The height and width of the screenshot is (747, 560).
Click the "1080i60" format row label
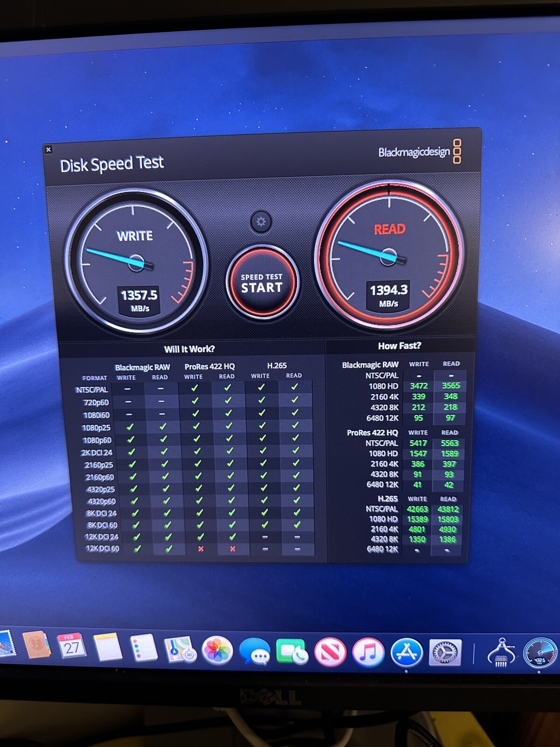[96, 415]
